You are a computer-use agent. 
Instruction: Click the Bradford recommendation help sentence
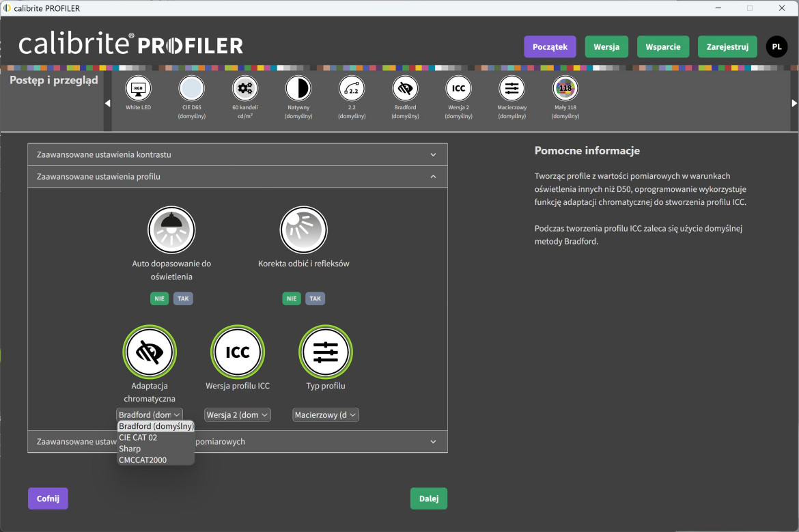(x=639, y=235)
